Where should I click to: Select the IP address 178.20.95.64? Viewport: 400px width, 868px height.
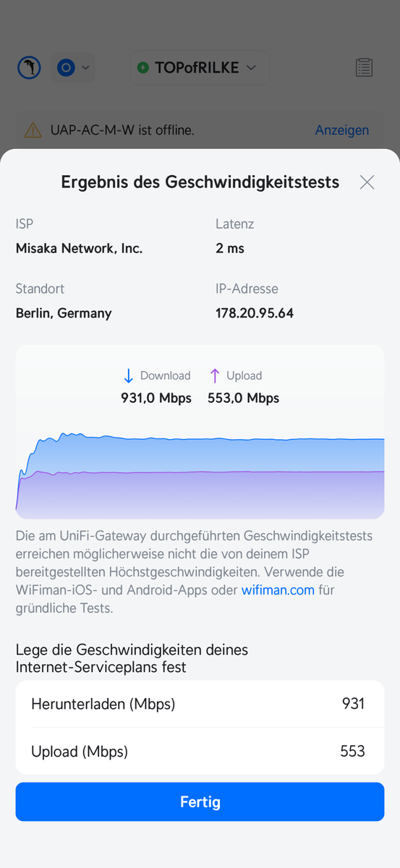[255, 313]
